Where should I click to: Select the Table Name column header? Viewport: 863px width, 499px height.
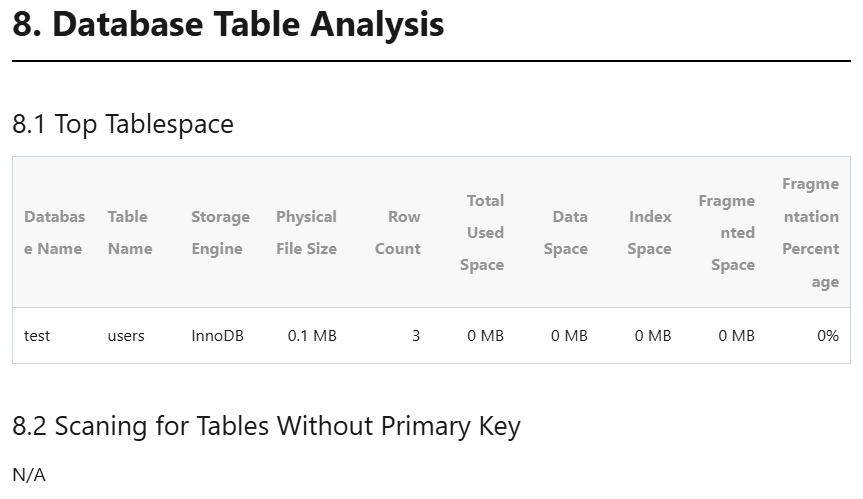(129, 232)
